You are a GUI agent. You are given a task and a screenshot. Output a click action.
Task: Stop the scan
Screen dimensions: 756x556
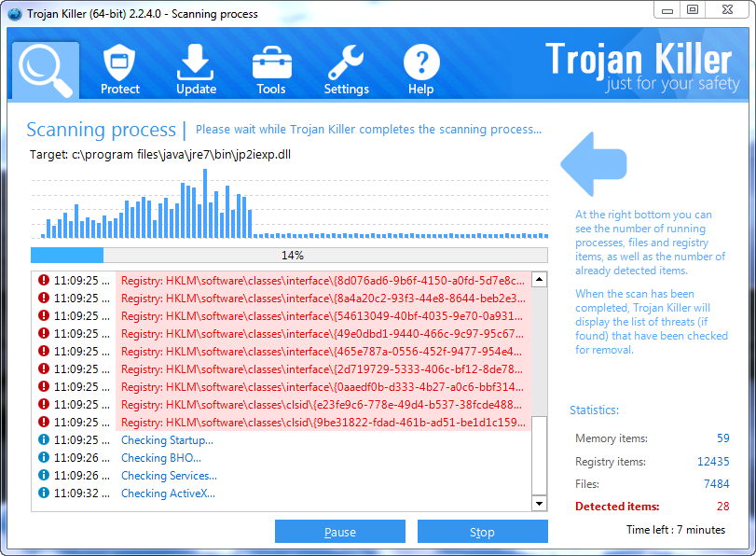click(482, 532)
